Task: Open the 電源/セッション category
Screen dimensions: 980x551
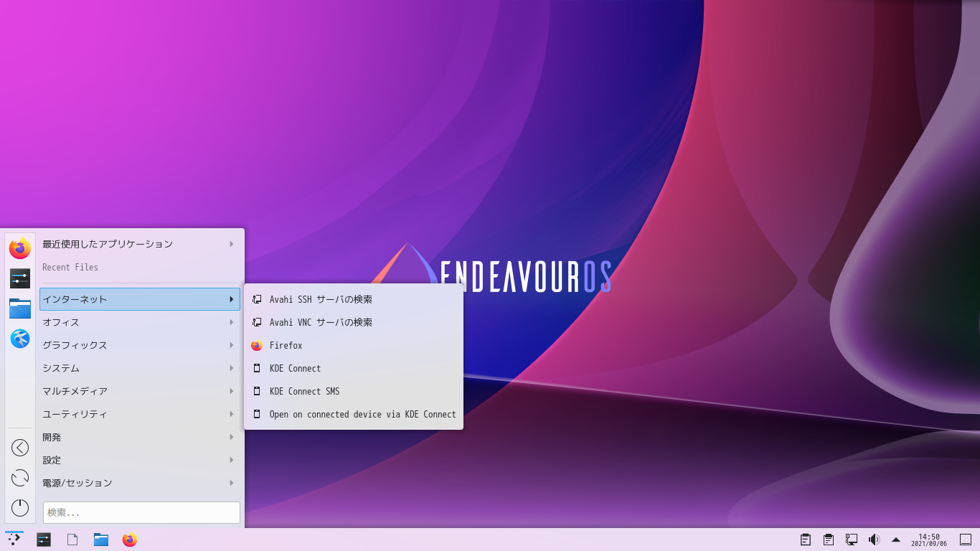Action: pos(140,483)
